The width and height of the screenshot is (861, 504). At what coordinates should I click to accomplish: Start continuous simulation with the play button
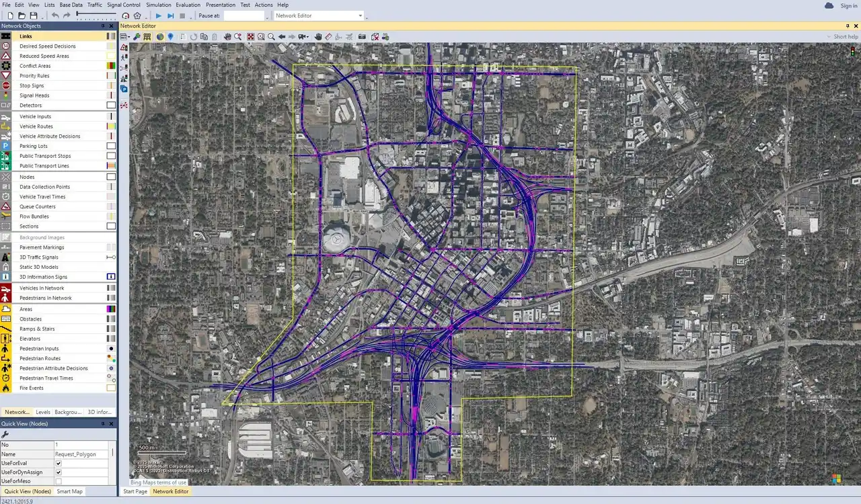(159, 15)
